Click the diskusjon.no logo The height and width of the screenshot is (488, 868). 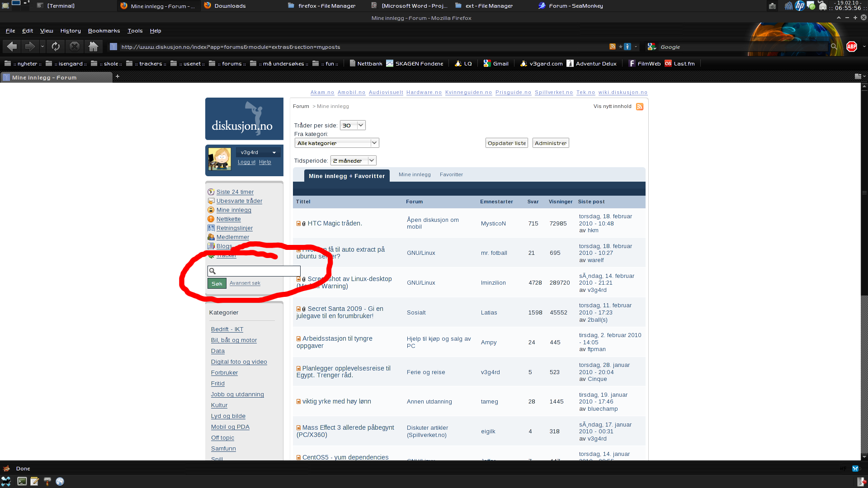(x=244, y=119)
